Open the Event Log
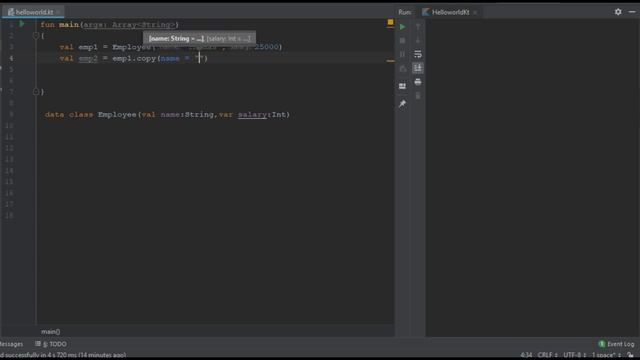Viewport: 640px width, 360px height. [x=616, y=344]
